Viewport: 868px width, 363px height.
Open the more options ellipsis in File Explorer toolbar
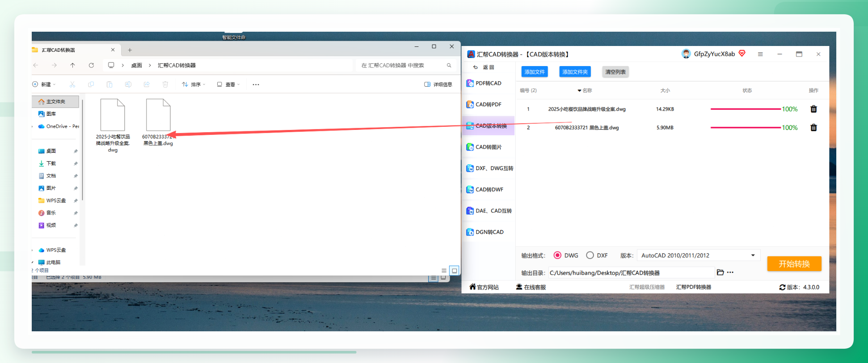[256, 84]
